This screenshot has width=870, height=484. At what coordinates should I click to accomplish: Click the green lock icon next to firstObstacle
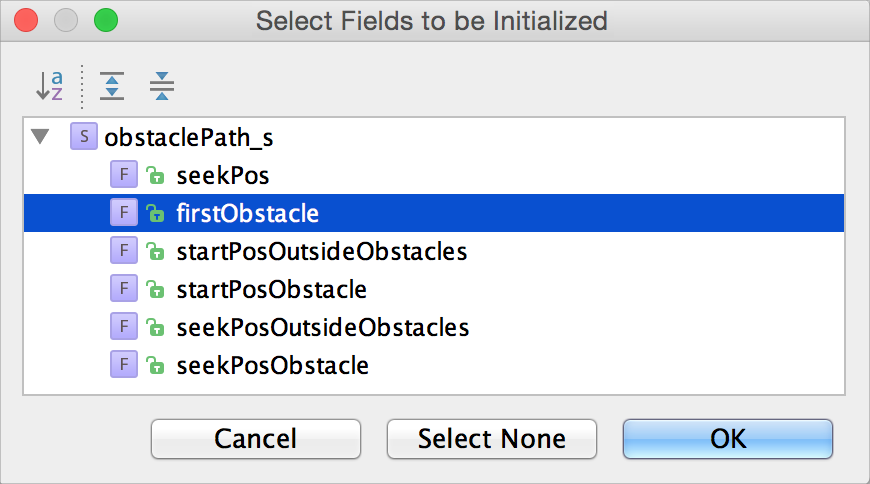pos(155,213)
